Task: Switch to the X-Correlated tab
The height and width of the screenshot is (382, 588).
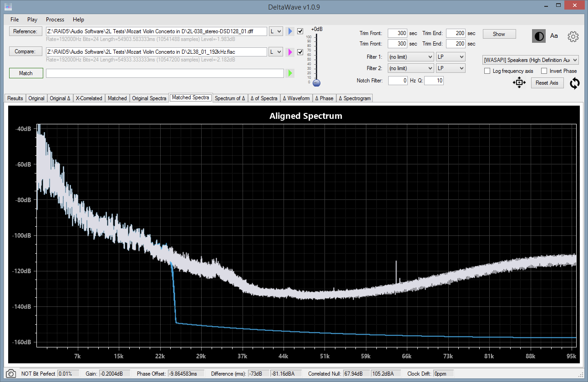Action: coord(89,98)
